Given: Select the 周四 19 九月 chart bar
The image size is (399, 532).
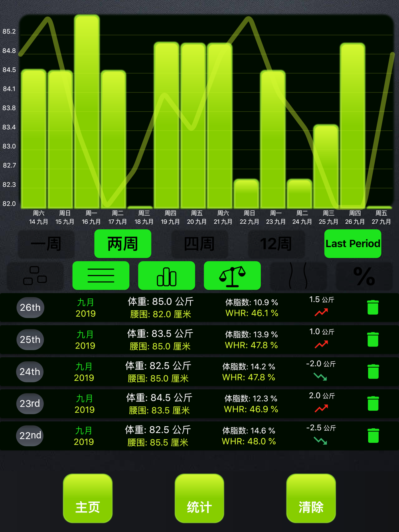Looking at the screenshot, I should (166, 125).
